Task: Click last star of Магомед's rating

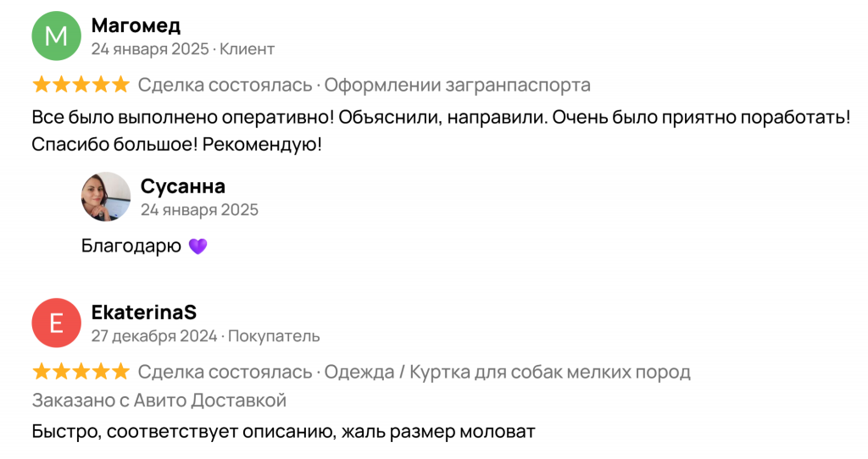Action: click(120, 85)
